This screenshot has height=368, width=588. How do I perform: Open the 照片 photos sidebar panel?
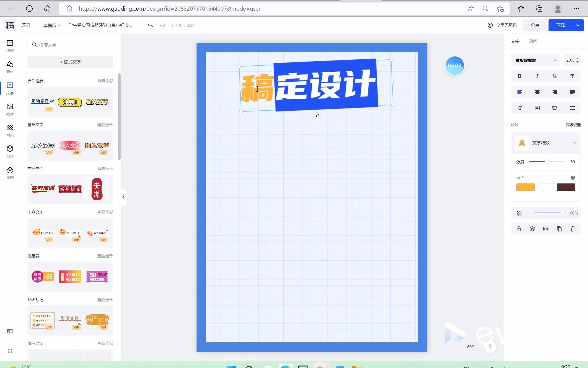point(10,110)
